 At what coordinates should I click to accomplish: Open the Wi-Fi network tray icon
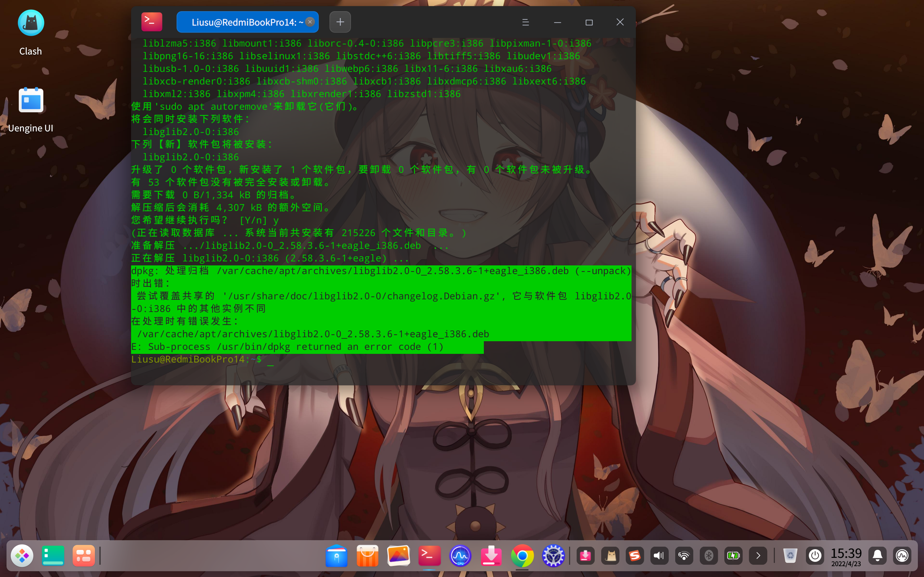[684, 556]
